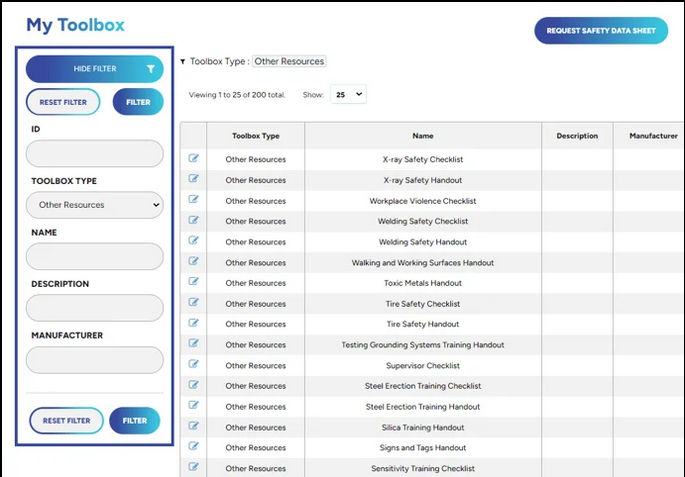Click edit icon for X-ray Safety Checklist row

pyautogui.click(x=193, y=159)
